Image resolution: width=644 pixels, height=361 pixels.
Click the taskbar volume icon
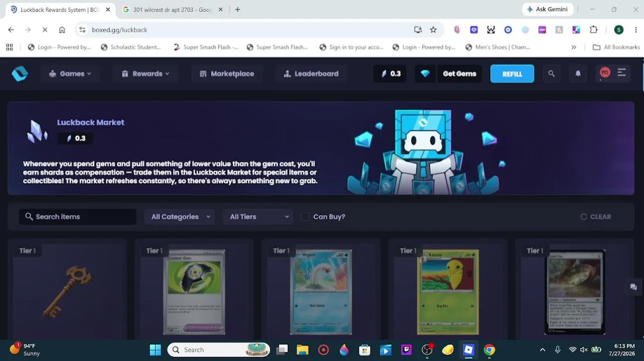point(584,350)
